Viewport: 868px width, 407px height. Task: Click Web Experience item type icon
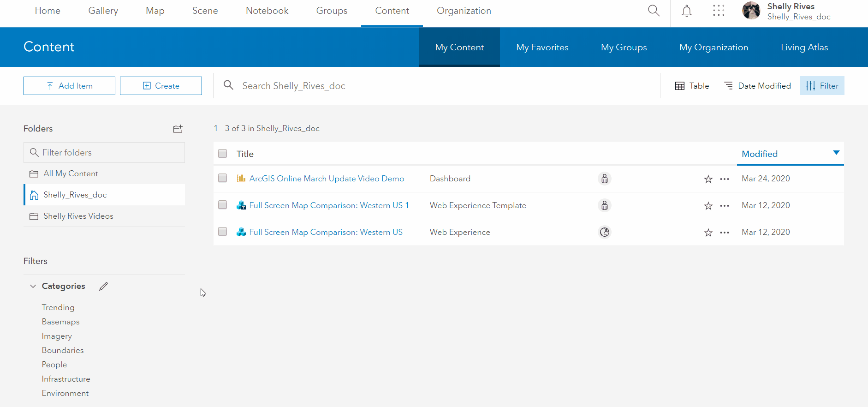click(241, 232)
